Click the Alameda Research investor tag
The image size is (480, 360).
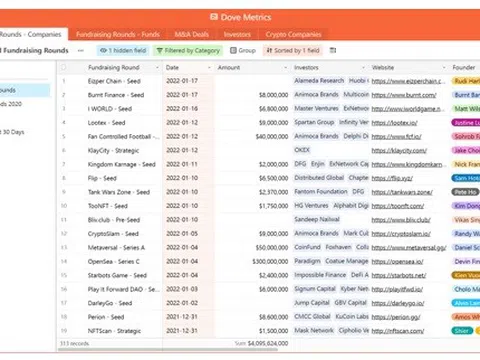click(319, 81)
